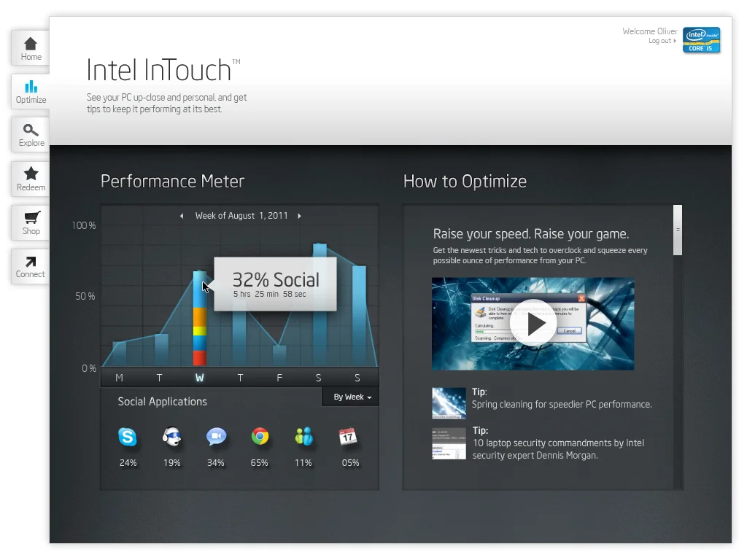The width and height of the screenshot is (747, 560).
Task: Open the By Week dropdown
Action: [x=351, y=397]
